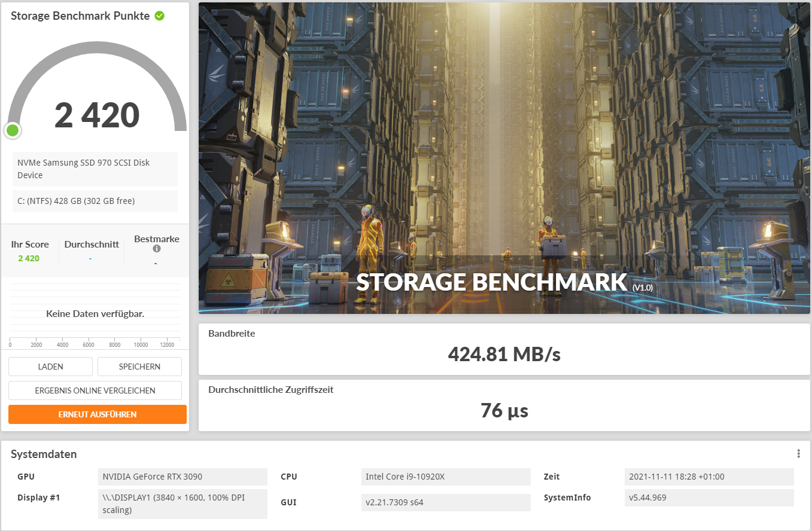The image size is (812, 531).
Task: Click the NVMe Samsung SSD 970 device text
Action: pos(95,169)
